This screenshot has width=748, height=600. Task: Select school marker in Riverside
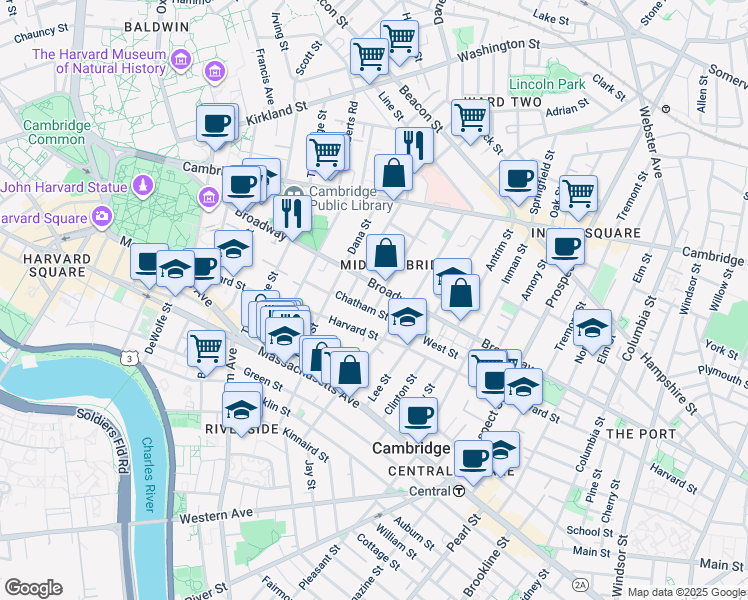(241, 414)
